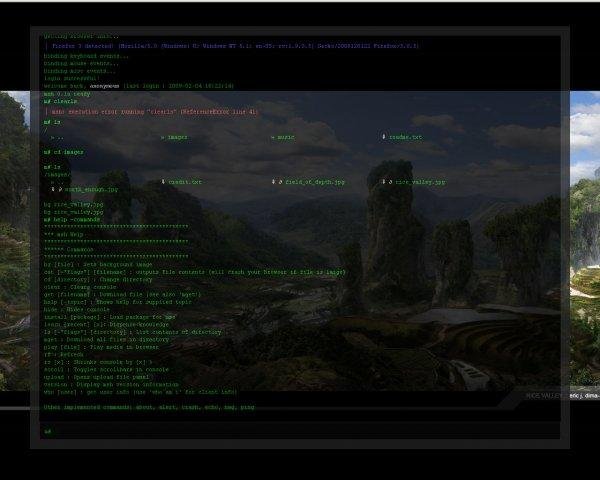Select help line 'scroll : Toggles scrollbars'
600x480 pixels.
point(106,369)
